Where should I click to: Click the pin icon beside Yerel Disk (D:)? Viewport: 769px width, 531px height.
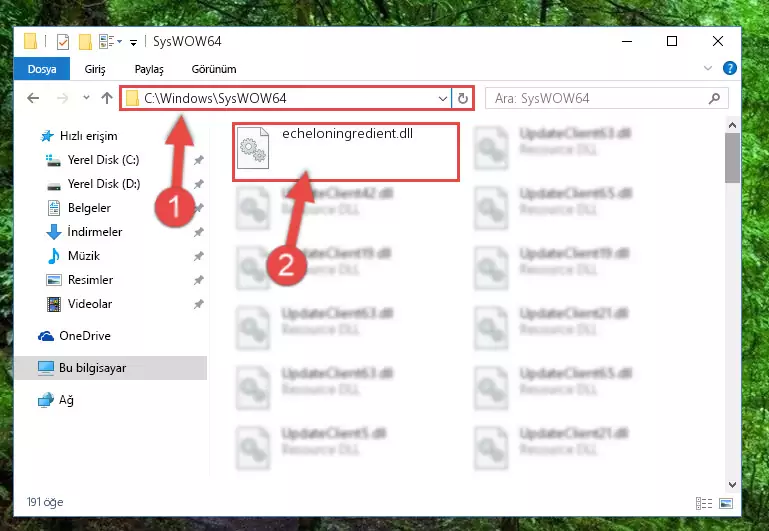(x=198, y=184)
